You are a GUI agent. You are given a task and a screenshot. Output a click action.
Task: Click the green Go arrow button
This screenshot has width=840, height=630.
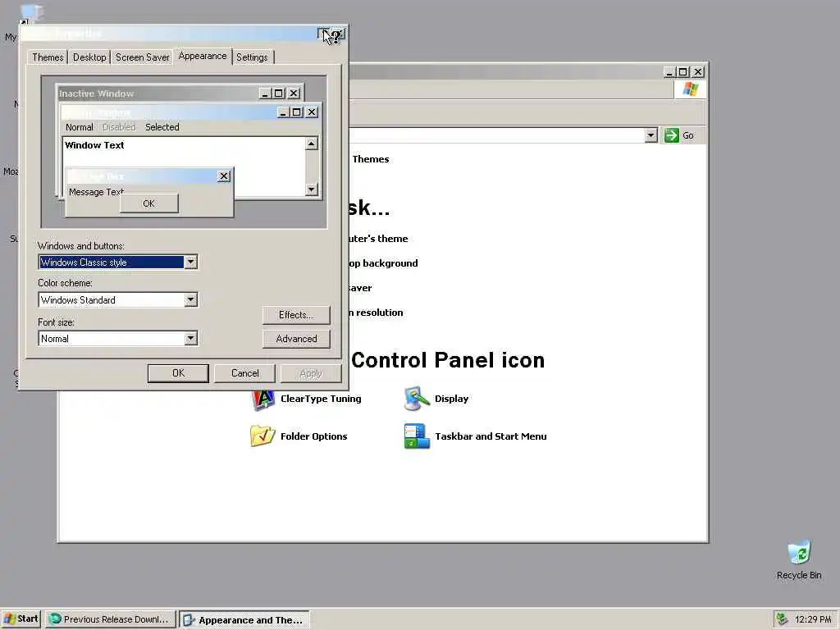tap(671, 135)
